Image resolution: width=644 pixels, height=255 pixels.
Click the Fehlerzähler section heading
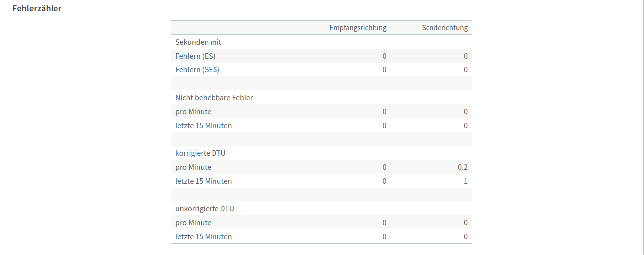(37, 8)
